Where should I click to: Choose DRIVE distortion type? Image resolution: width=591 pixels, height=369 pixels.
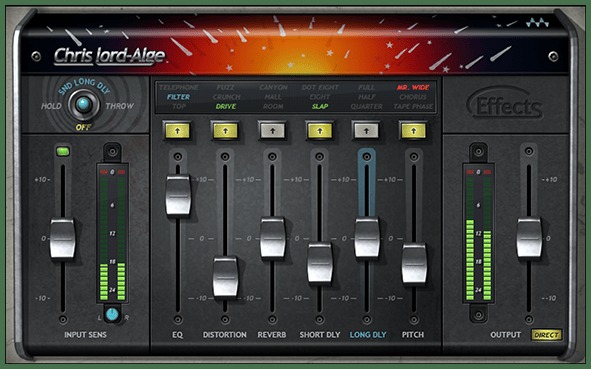[226, 106]
